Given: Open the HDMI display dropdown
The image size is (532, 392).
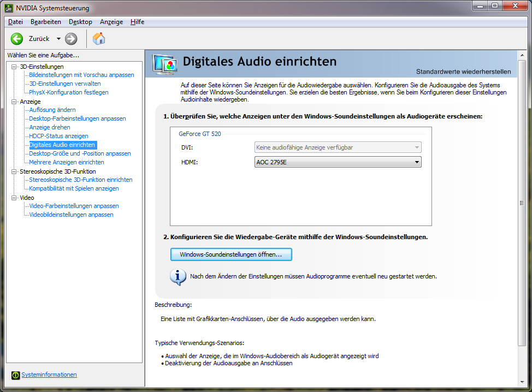Looking at the screenshot, I should pyautogui.click(x=338, y=162).
